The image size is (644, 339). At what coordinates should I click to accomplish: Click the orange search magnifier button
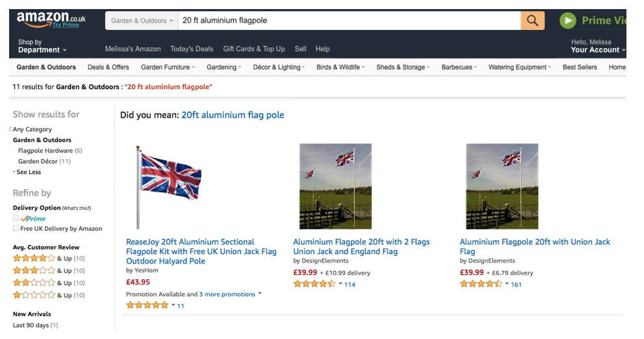[532, 21]
